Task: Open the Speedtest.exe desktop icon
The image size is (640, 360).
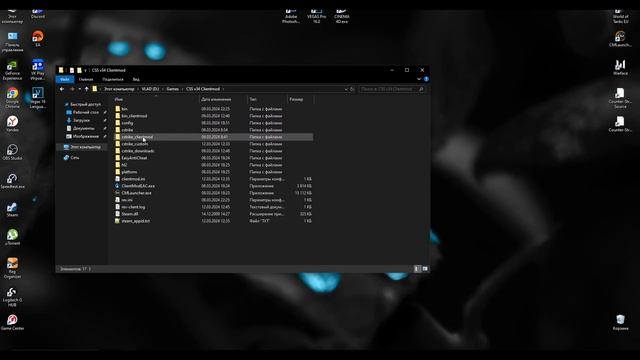Action: [12, 181]
